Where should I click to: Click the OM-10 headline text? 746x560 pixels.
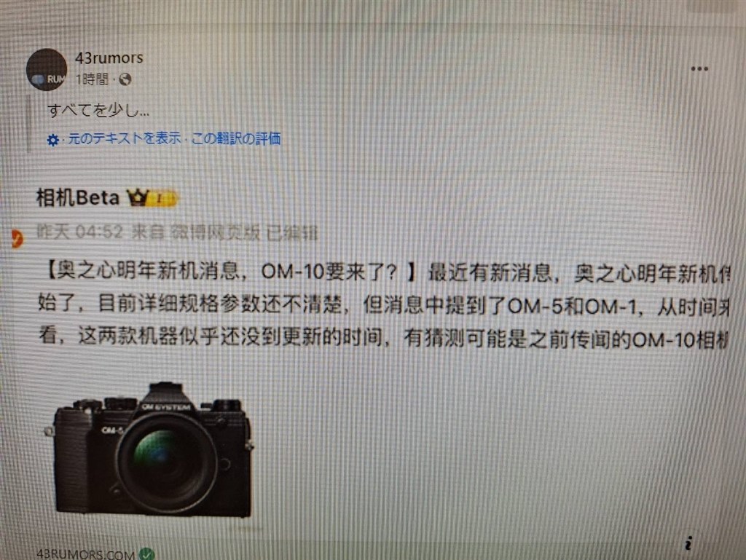[x=232, y=272]
